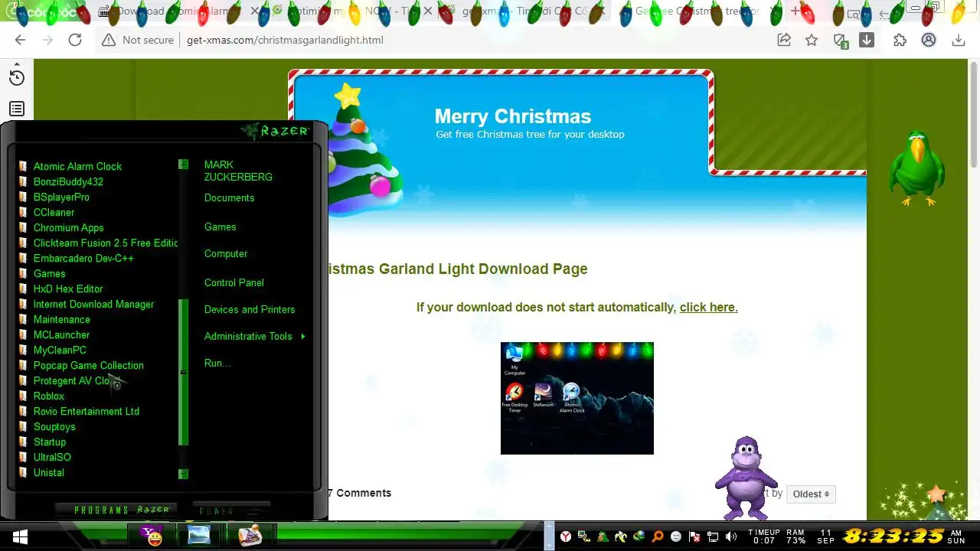Open the browser profile icon
Screen dimensions: 980x551
tap(929, 40)
